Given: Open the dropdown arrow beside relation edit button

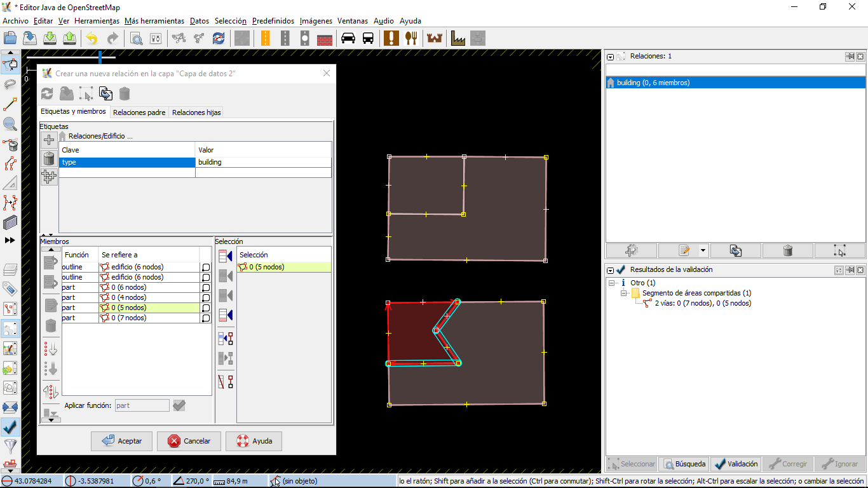Looking at the screenshot, I should click(x=703, y=251).
